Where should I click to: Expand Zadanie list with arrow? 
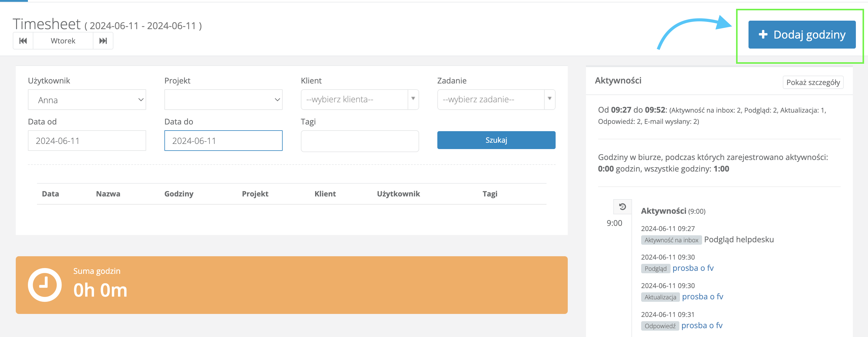tap(550, 99)
